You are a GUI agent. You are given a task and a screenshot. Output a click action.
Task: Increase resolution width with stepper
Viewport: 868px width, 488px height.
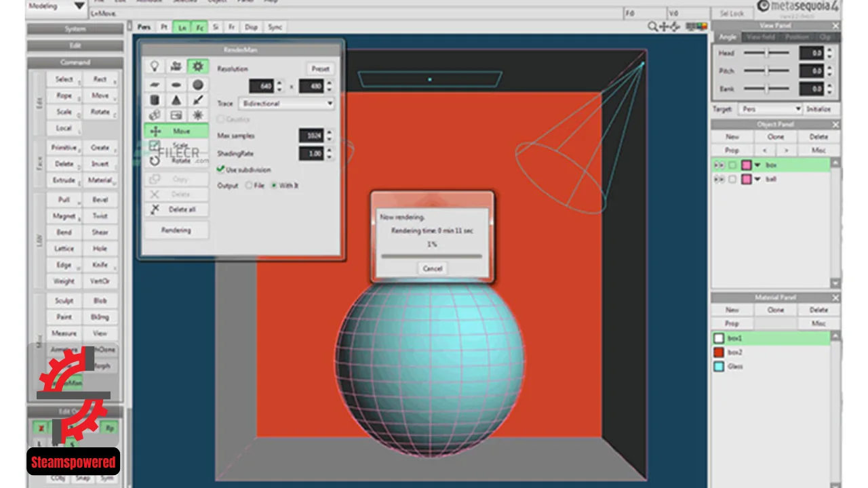coord(279,83)
